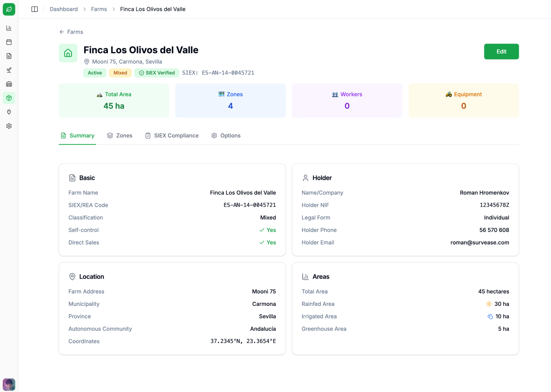Viewport: 551px width, 392px height.
Task: Go back using the Farms breadcrumb link
Action: pos(99,9)
